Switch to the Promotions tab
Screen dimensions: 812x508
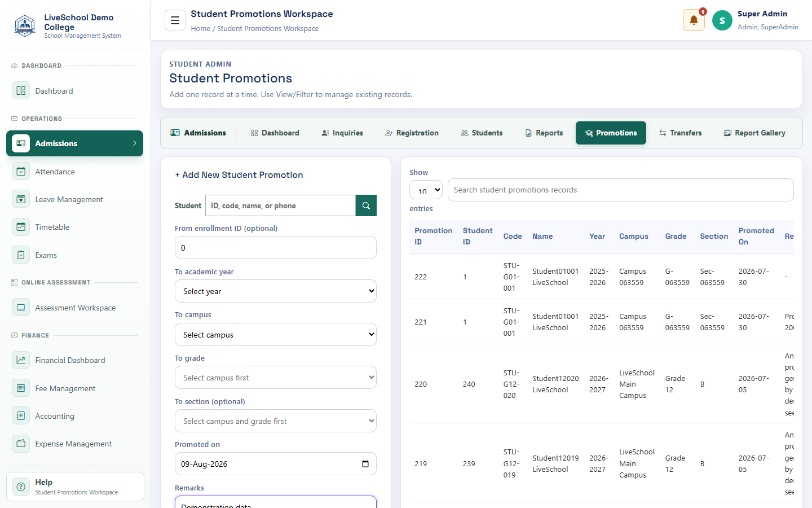click(x=611, y=133)
